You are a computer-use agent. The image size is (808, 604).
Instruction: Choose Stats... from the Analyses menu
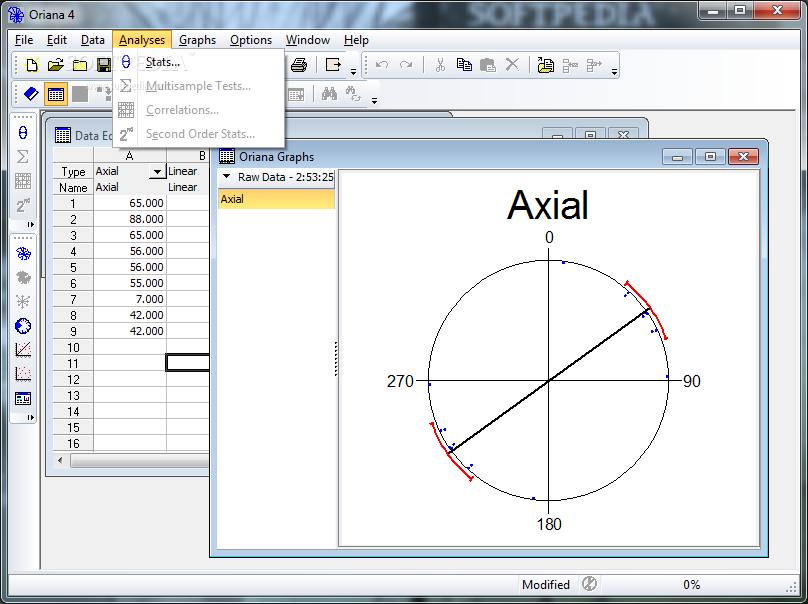[198, 62]
